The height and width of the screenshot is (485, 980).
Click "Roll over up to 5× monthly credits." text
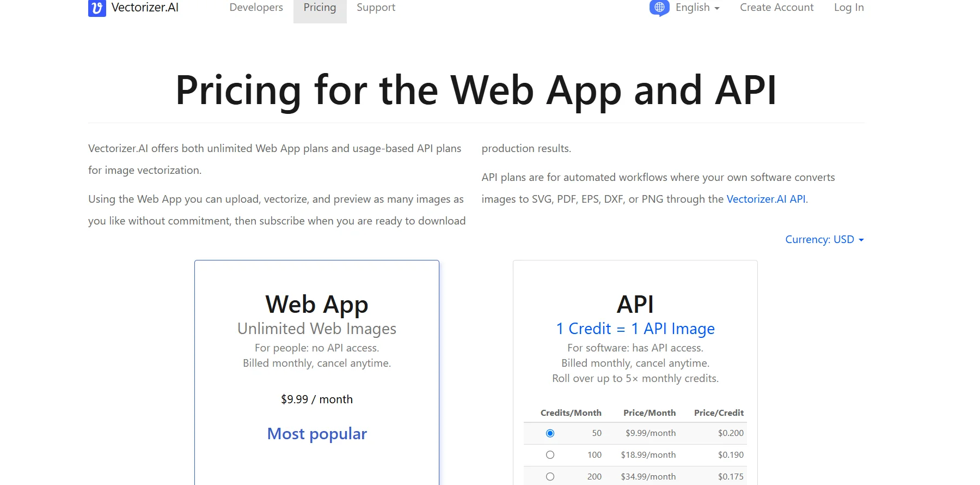[x=635, y=378]
